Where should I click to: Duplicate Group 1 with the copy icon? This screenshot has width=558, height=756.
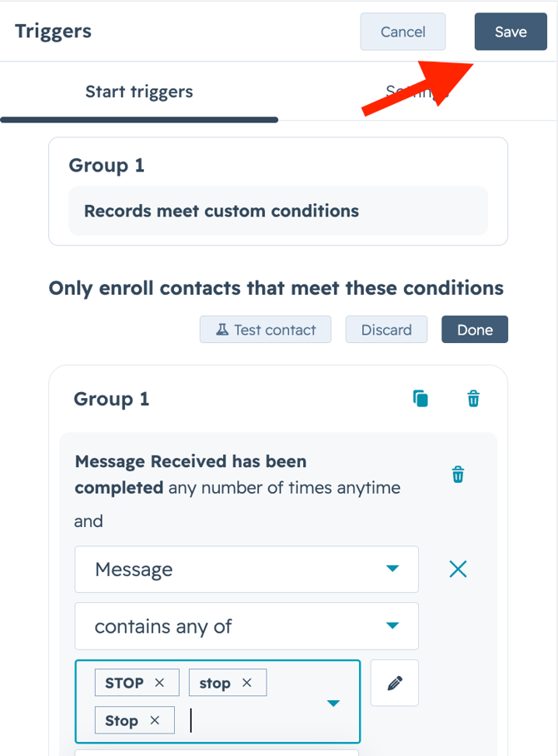pyautogui.click(x=421, y=399)
